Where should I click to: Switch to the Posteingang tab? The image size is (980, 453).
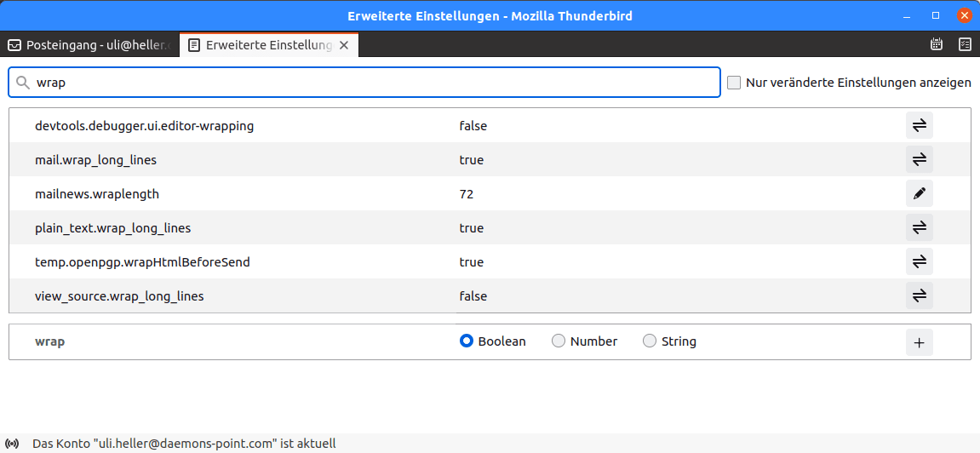[90, 45]
